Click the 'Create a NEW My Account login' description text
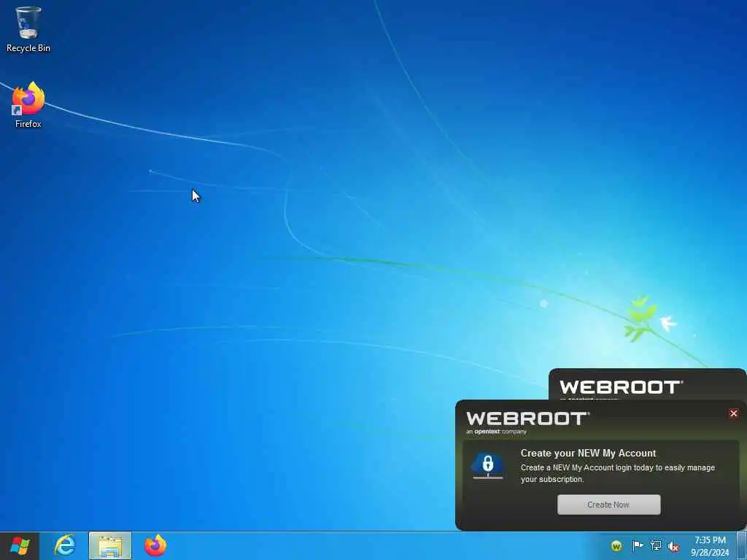The image size is (747, 560). coord(617,473)
